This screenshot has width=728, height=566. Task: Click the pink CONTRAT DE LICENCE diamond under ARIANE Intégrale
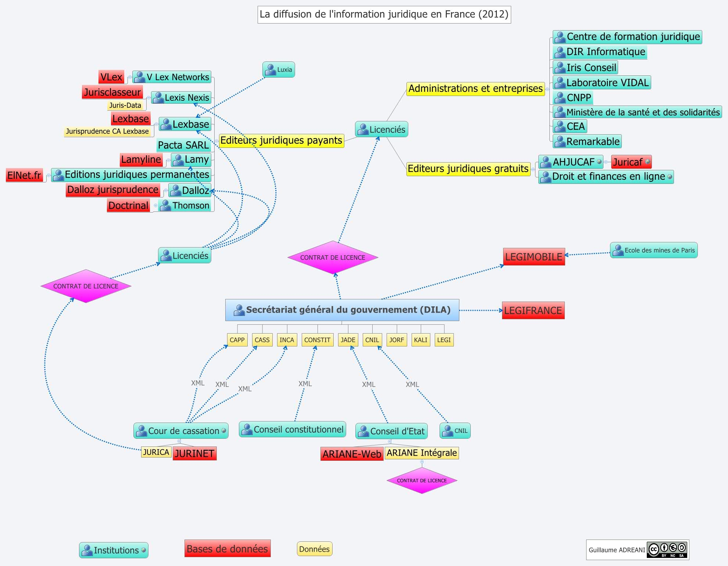tap(422, 481)
